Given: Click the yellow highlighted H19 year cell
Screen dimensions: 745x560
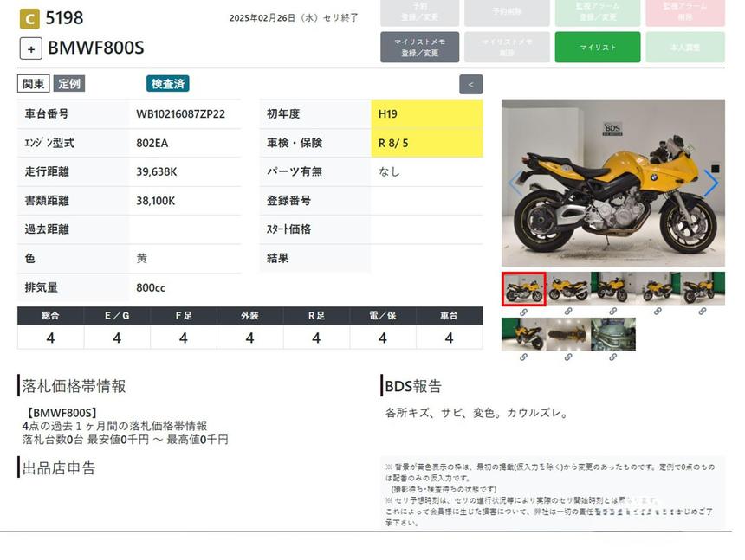Looking at the screenshot, I should point(427,114).
